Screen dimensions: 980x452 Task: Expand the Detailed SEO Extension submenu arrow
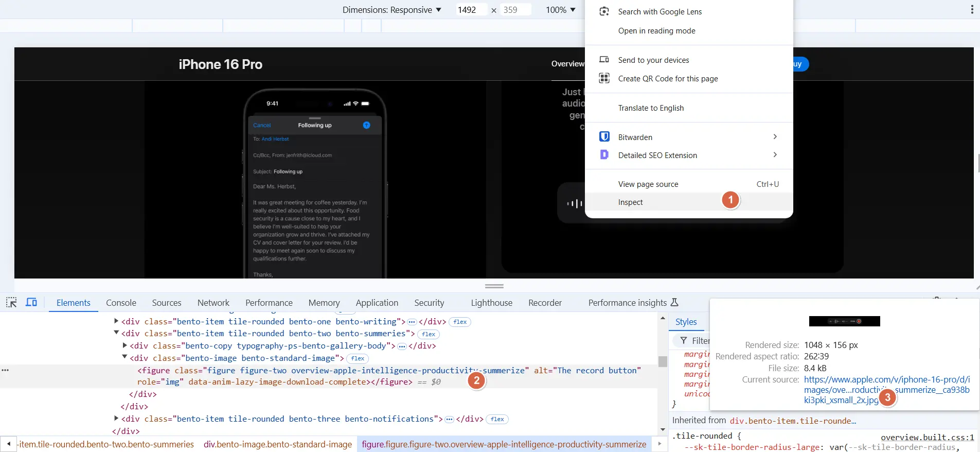(x=775, y=154)
